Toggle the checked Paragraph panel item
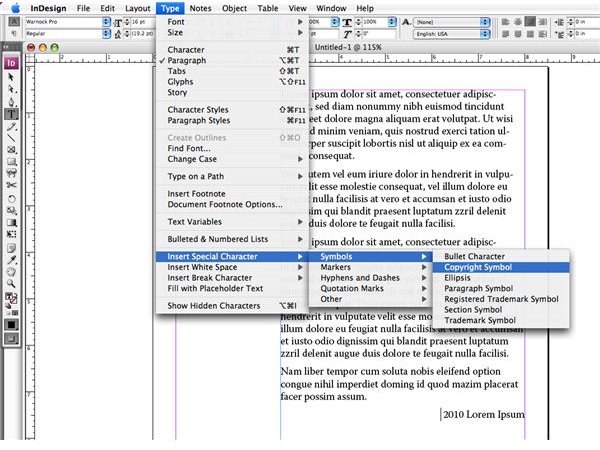This screenshot has height=450, width=600. [x=232, y=60]
